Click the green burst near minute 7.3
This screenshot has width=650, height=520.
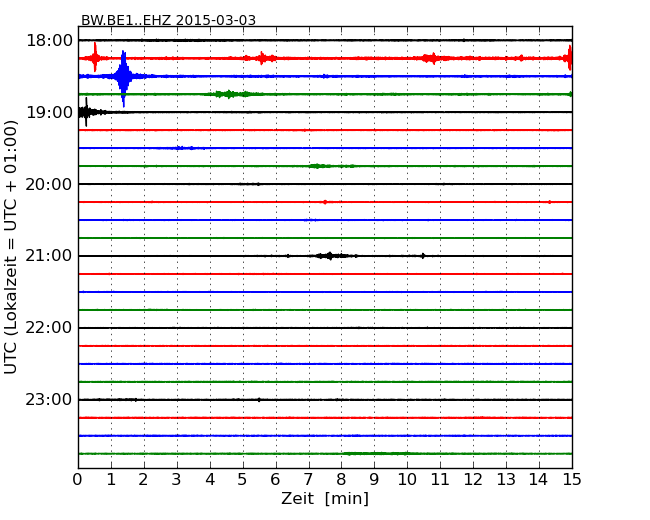tap(317, 166)
